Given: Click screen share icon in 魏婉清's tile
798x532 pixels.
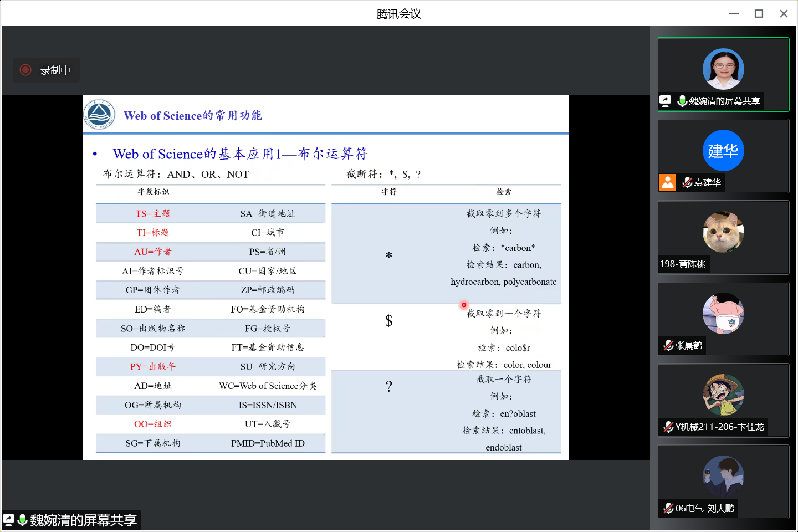Looking at the screenshot, I should pyautogui.click(x=666, y=101).
